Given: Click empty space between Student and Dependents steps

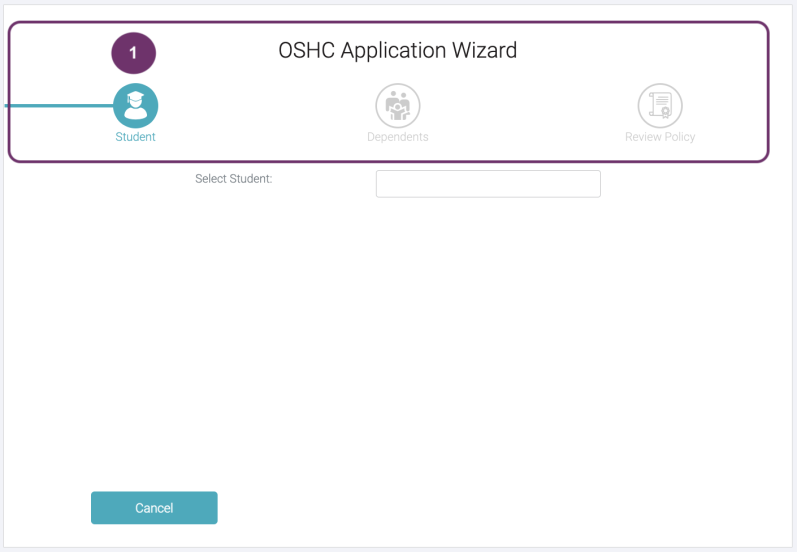Looking at the screenshot, I should (x=265, y=108).
